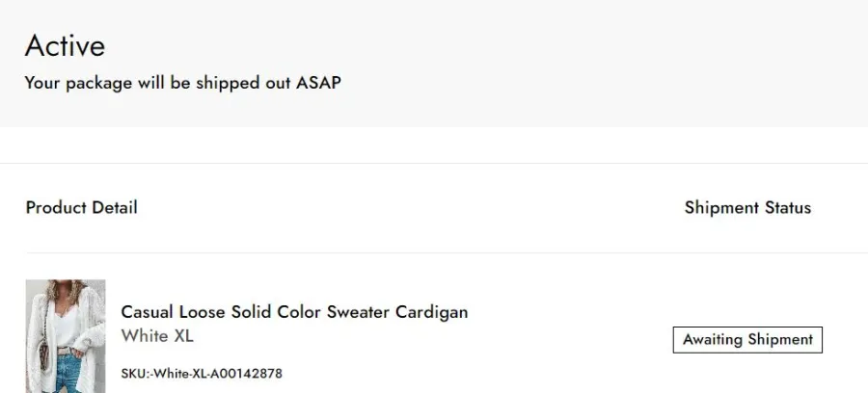Click the shipped out ASAP message
This screenshot has width=868, height=393.
(182, 83)
